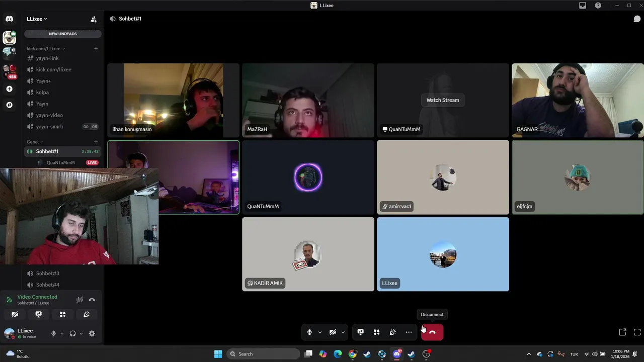Screen dimensions: 644x362
Task: Open more options three dots in call bar
Action: click(409, 332)
